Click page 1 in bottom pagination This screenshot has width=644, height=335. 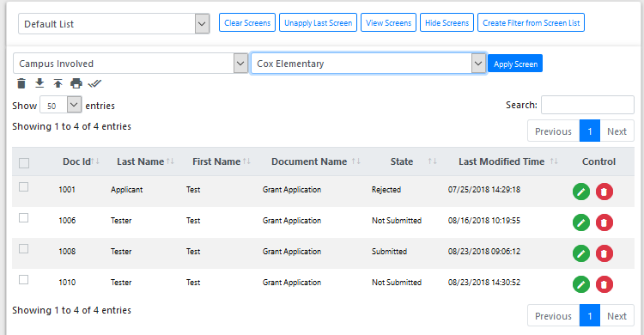point(590,316)
